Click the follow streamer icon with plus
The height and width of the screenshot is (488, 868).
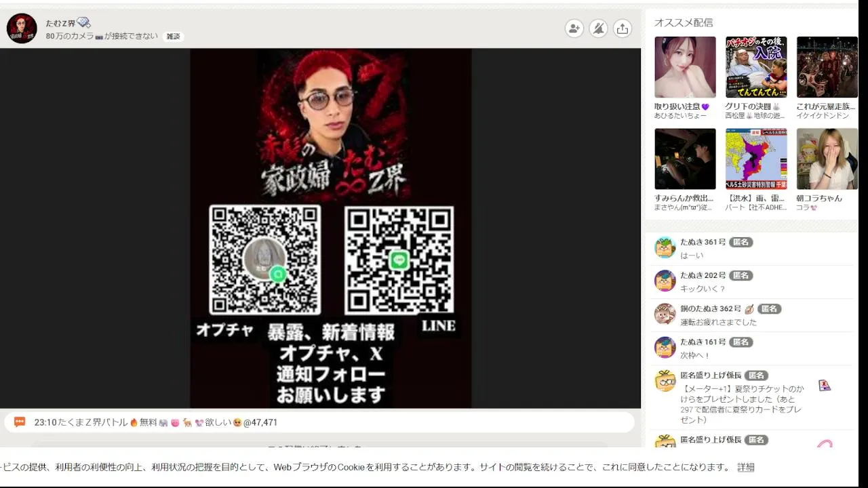[x=574, y=28]
